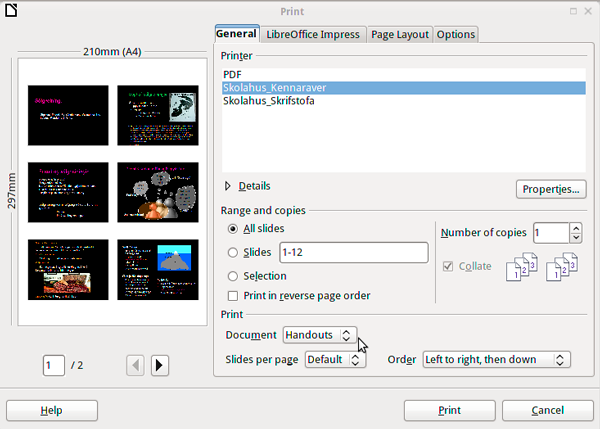Open the Slides per page dropdown

coord(333,359)
